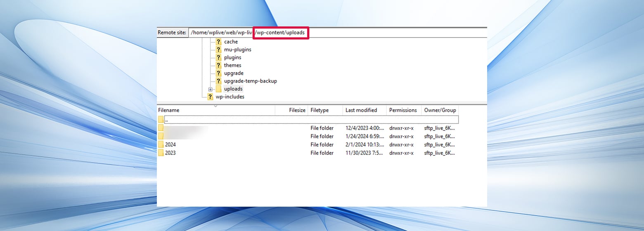Select the plugins folder in tree

point(232,57)
